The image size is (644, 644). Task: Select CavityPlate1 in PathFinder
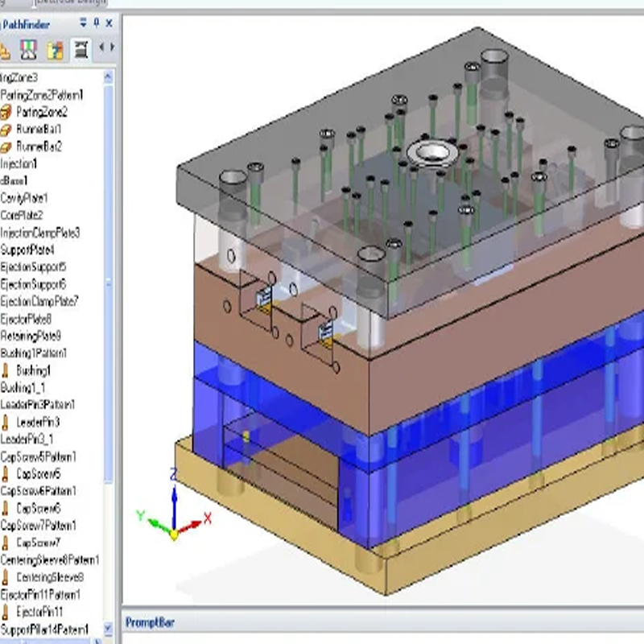24,198
